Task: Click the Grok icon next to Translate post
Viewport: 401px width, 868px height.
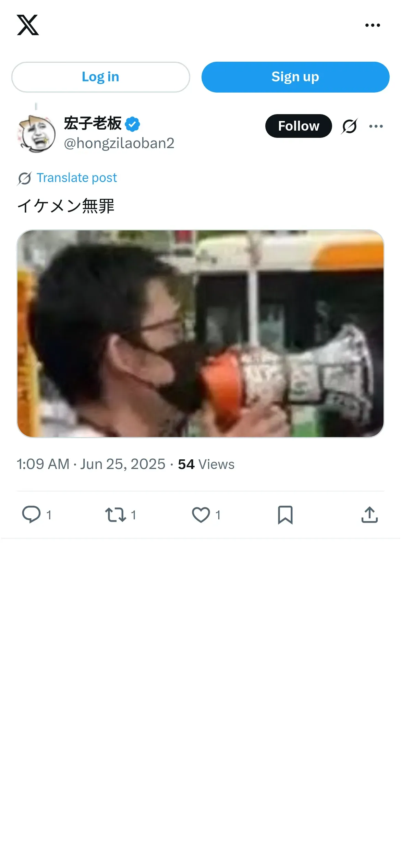Action: (x=24, y=178)
